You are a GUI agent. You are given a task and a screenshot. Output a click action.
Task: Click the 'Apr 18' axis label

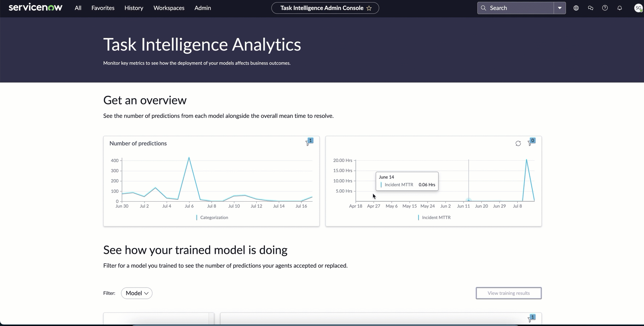(x=356, y=206)
